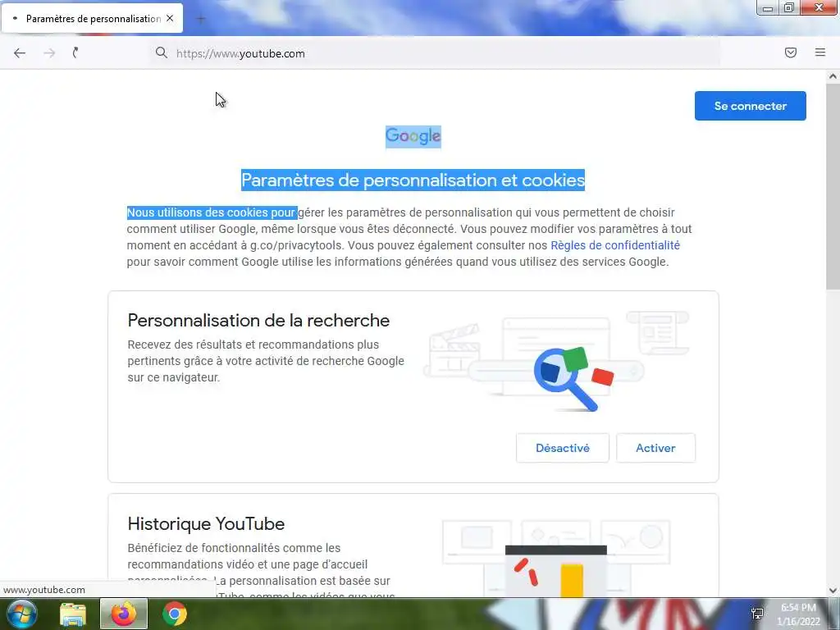Screen dimensions: 840x630
Task: Click the highlighted text Nous utilisons des cookies pour
Action: pos(212,212)
